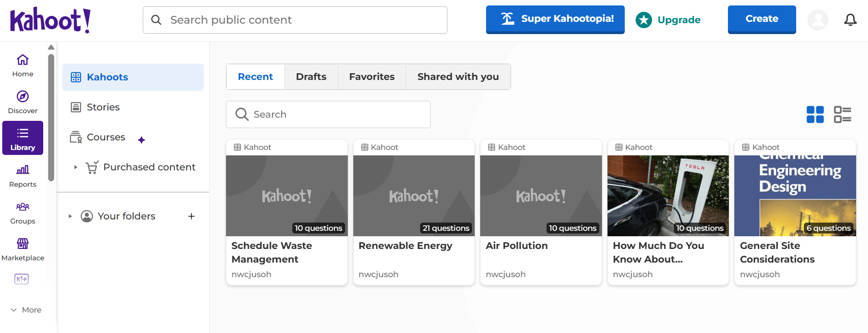Click the Create button

[762, 19]
